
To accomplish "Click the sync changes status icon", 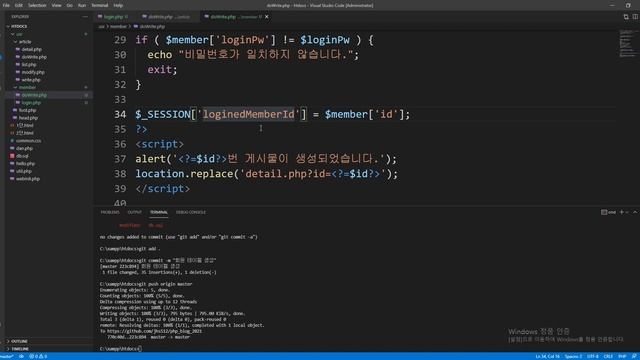I will (x=21, y=356).
